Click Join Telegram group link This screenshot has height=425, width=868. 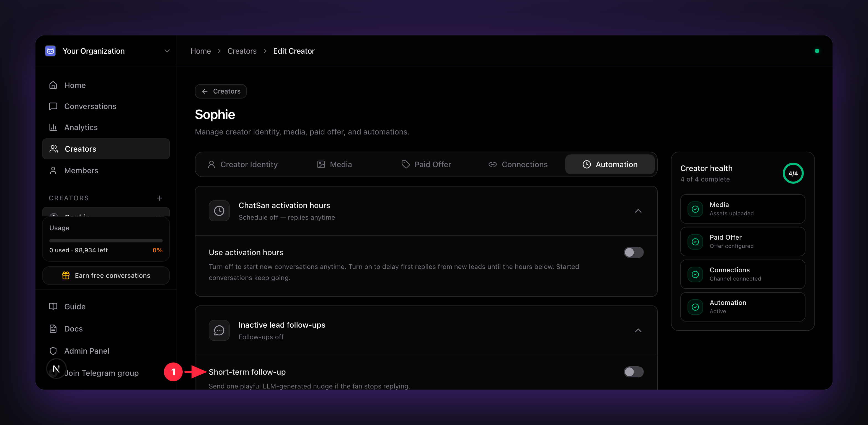click(101, 373)
